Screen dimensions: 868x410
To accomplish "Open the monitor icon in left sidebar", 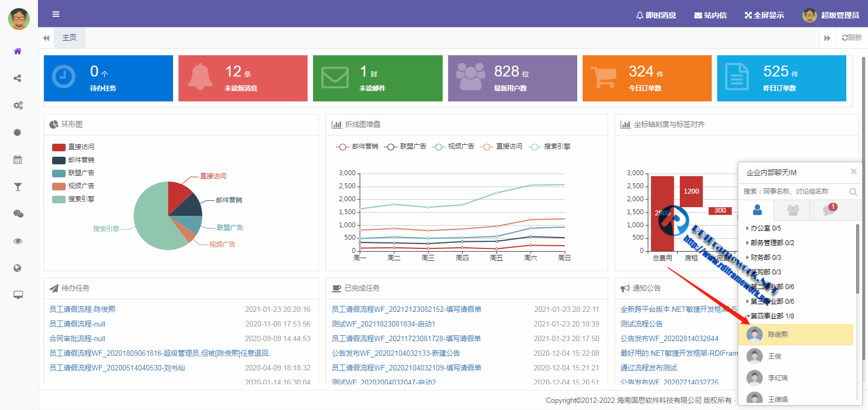I will coord(18,295).
